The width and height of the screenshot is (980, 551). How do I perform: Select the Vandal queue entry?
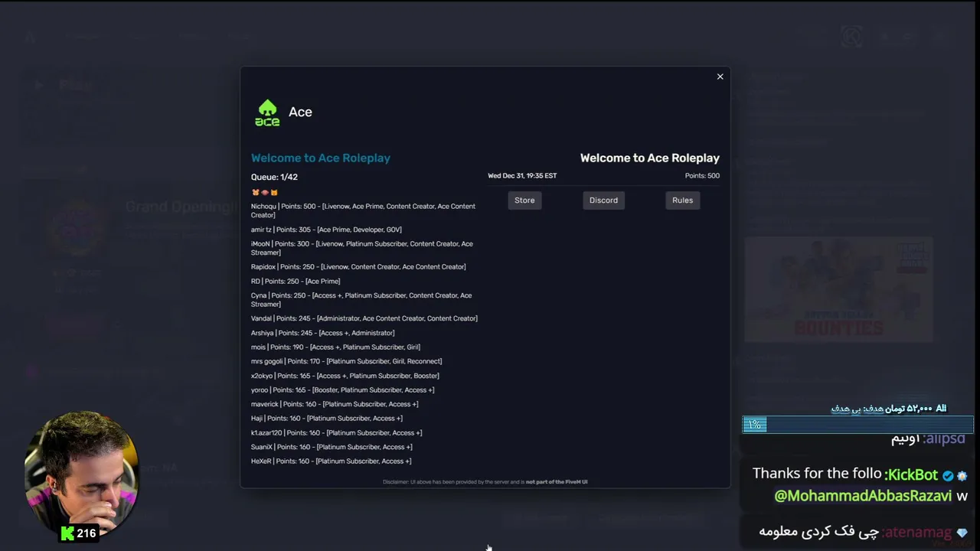pyautogui.click(x=364, y=318)
